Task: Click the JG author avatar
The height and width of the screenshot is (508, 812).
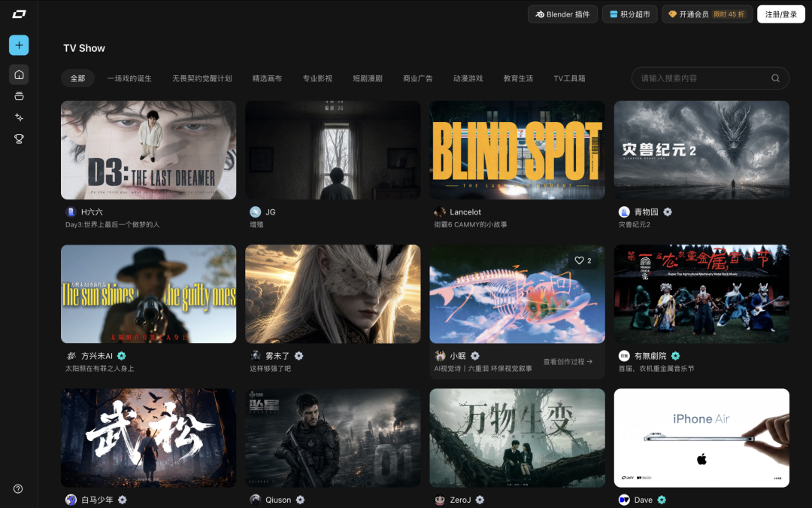Action: point(256,211)
